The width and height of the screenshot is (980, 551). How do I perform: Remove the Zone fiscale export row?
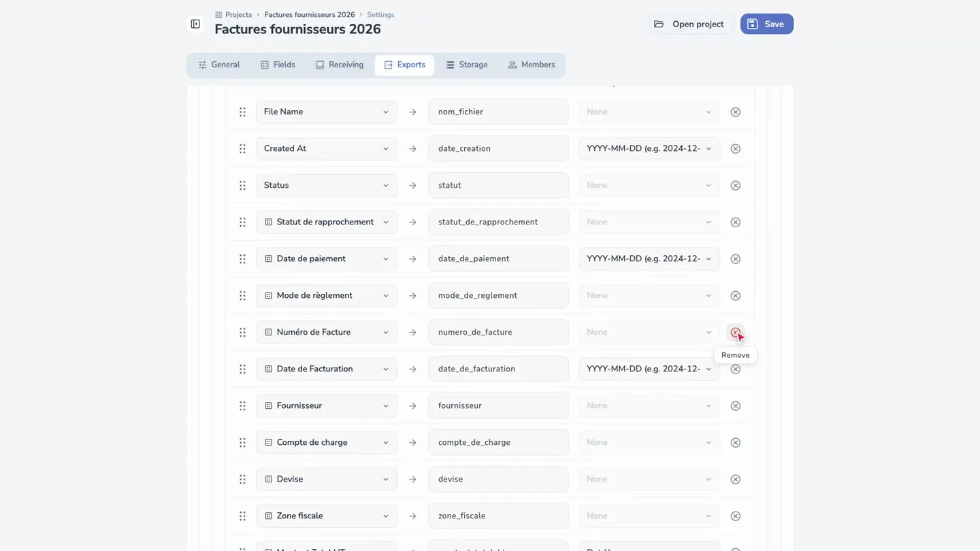pyautogui.click(x=735, y=516)
